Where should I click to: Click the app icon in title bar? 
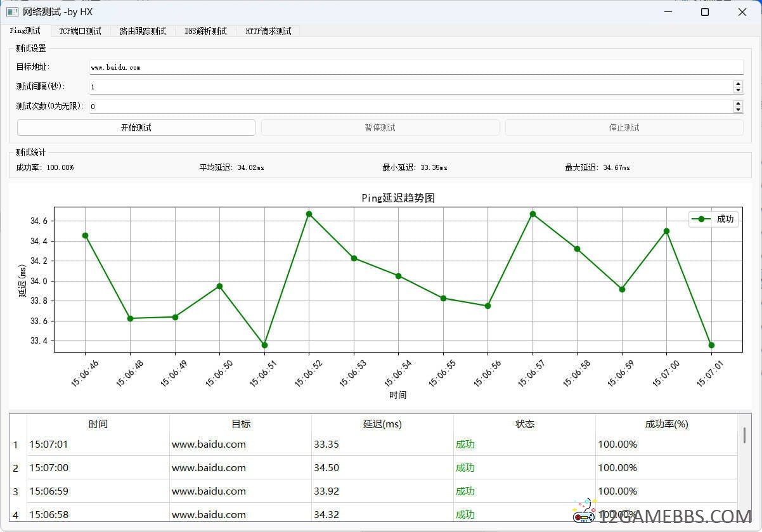[12, 12]
